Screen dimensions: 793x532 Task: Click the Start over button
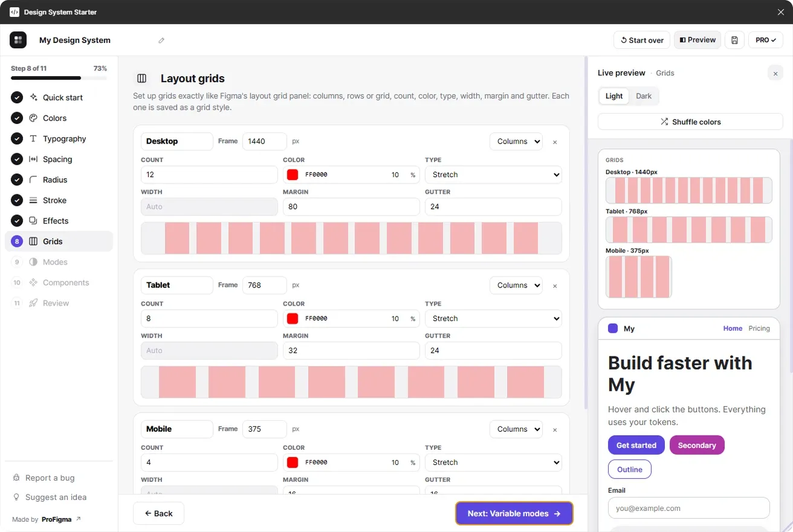point(642,40)
